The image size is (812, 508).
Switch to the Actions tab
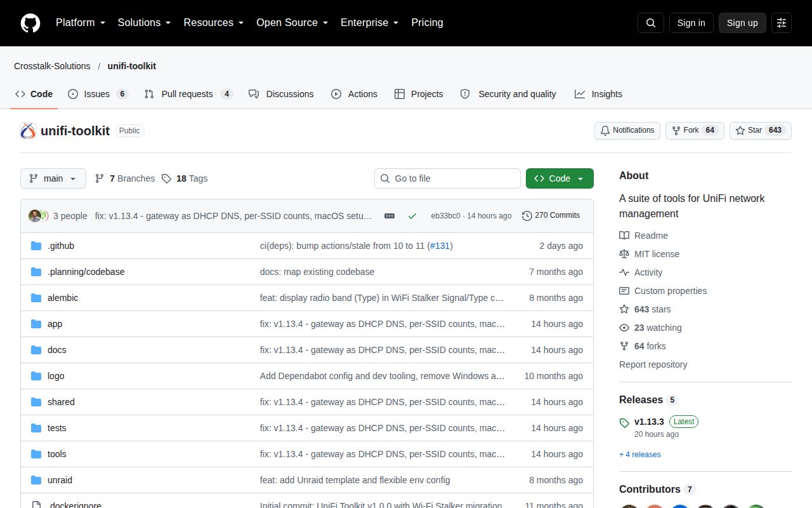[x=355, y=94]
